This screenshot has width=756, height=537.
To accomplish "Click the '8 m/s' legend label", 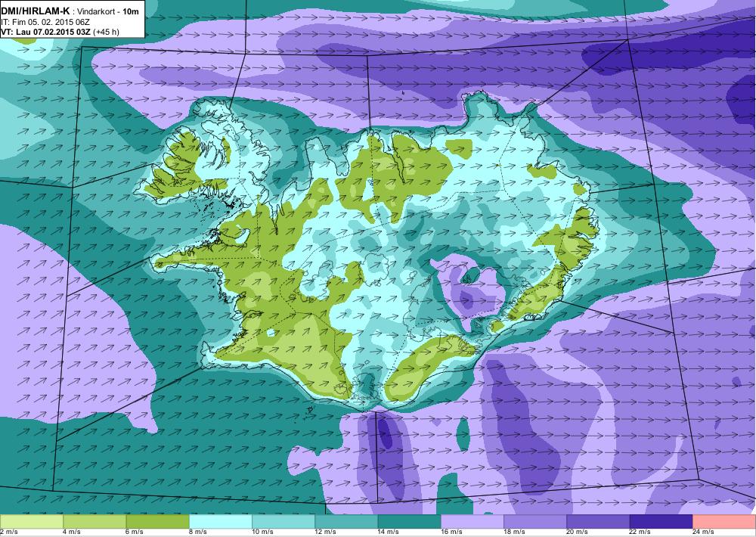I will click(197, 532).
